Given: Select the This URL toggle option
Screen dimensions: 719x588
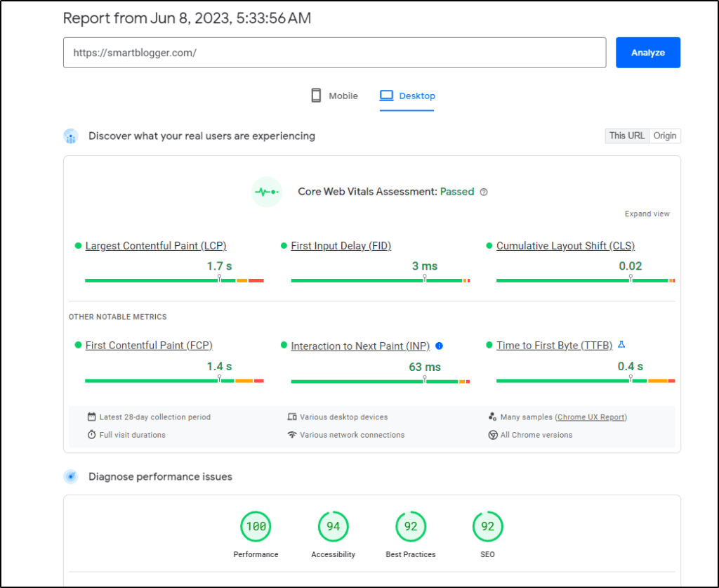Looking at the screenshot, I should pos(626,136).
